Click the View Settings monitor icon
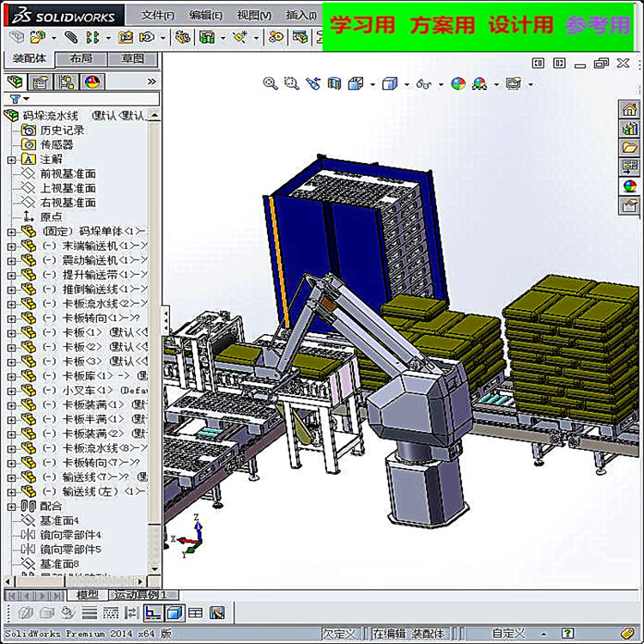Image resolution: width=644 pixels, height=644 pixels. pos(513,84)
